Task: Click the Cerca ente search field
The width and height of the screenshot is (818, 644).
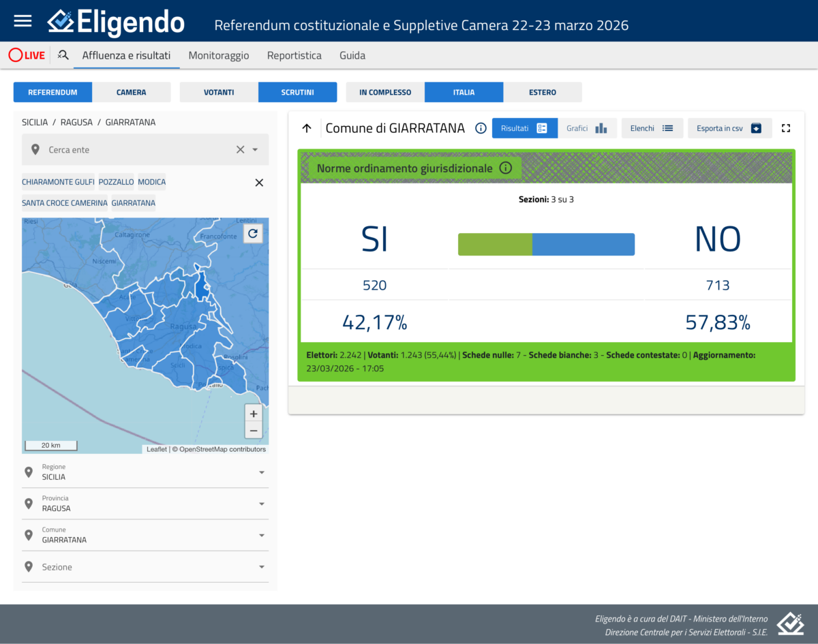Action: tap(136, 150)
